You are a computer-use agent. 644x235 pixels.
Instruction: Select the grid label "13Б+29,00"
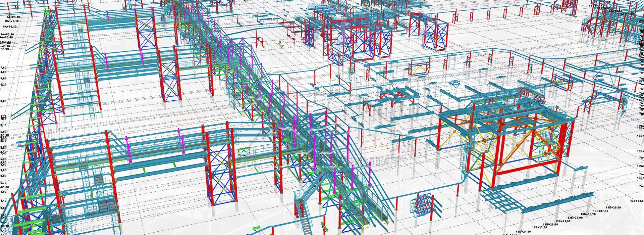550,224
